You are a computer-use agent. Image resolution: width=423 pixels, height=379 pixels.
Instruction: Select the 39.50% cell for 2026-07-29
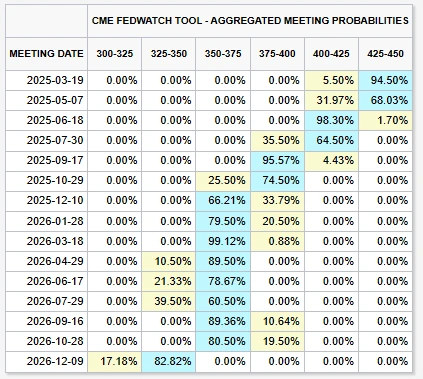(x=169, y=301)
